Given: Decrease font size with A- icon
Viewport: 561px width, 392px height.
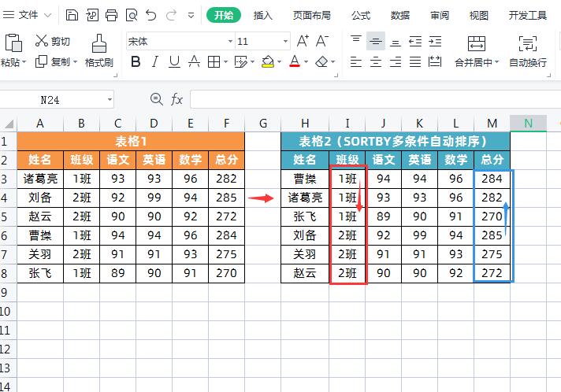Looking at the screenshot, I should pyautogui.click(x=321, y=41).
